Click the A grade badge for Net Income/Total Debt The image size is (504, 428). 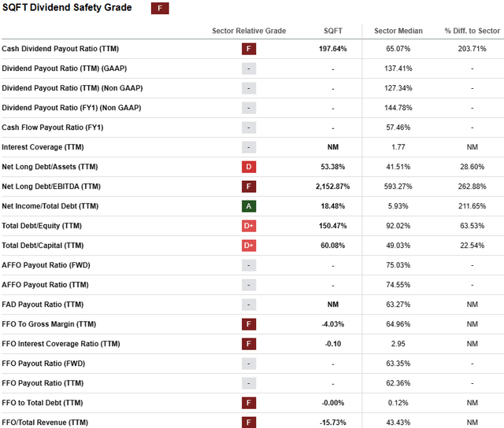point(249,206)
